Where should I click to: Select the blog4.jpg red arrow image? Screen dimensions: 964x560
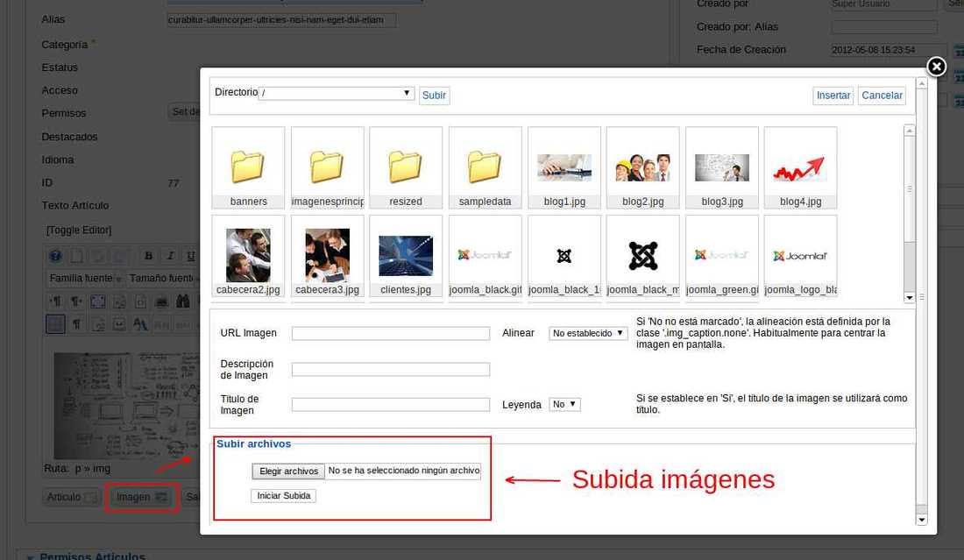[800, 167]
